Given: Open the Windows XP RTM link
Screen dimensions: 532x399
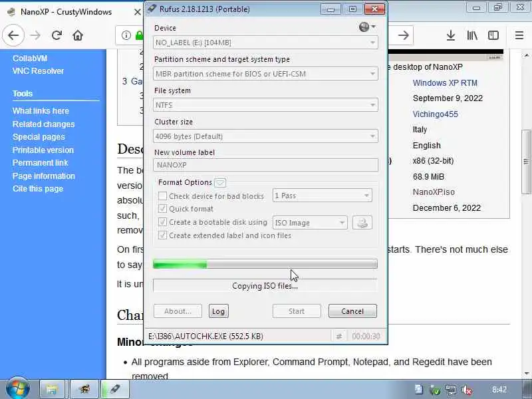Looking at the screenshot, I should click(445, 83).
